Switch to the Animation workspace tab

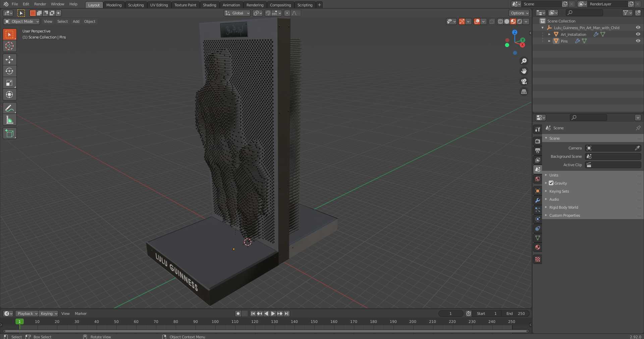(231, 5)
